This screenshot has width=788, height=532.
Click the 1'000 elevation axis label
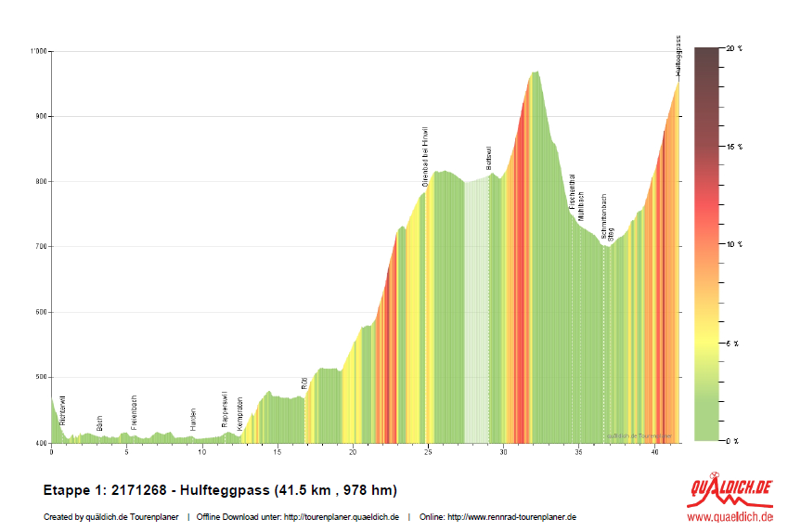point(38,51)
